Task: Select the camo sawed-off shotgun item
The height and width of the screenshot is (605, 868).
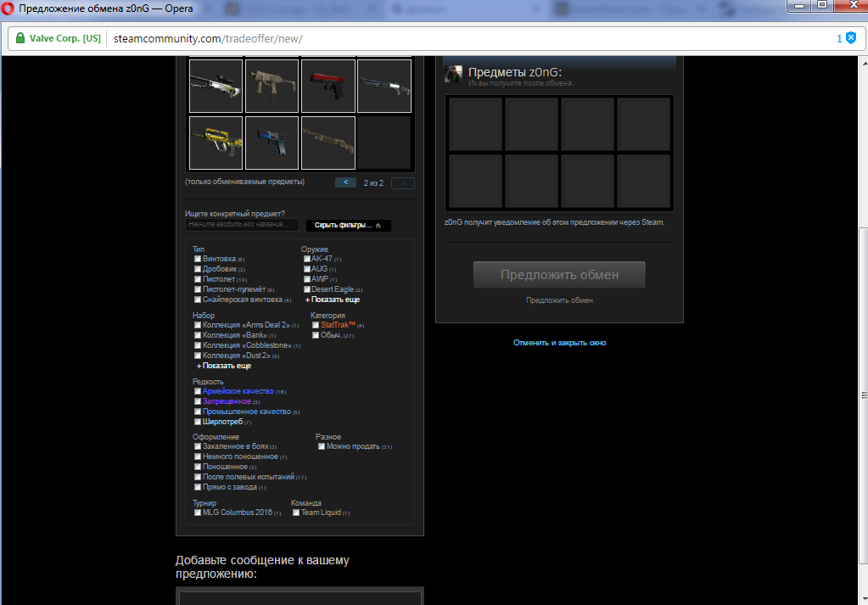Action: coord(328,143)
